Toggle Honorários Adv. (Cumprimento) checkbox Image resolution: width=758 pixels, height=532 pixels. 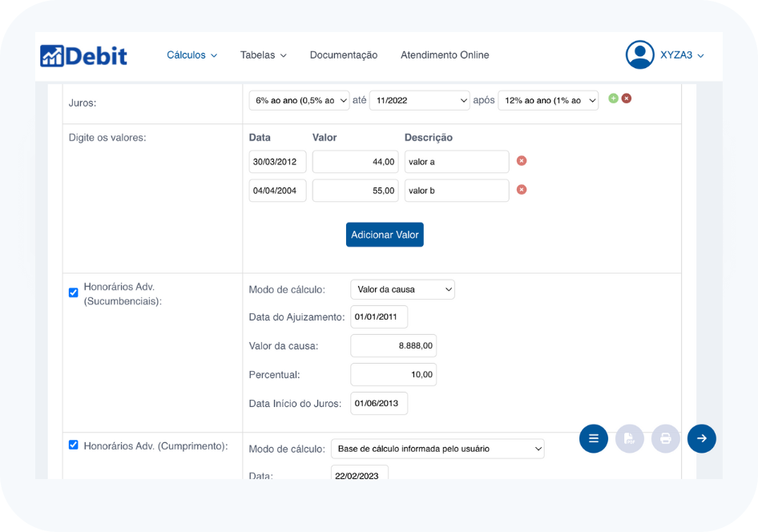pyautogui.click(x=74, y=445)
